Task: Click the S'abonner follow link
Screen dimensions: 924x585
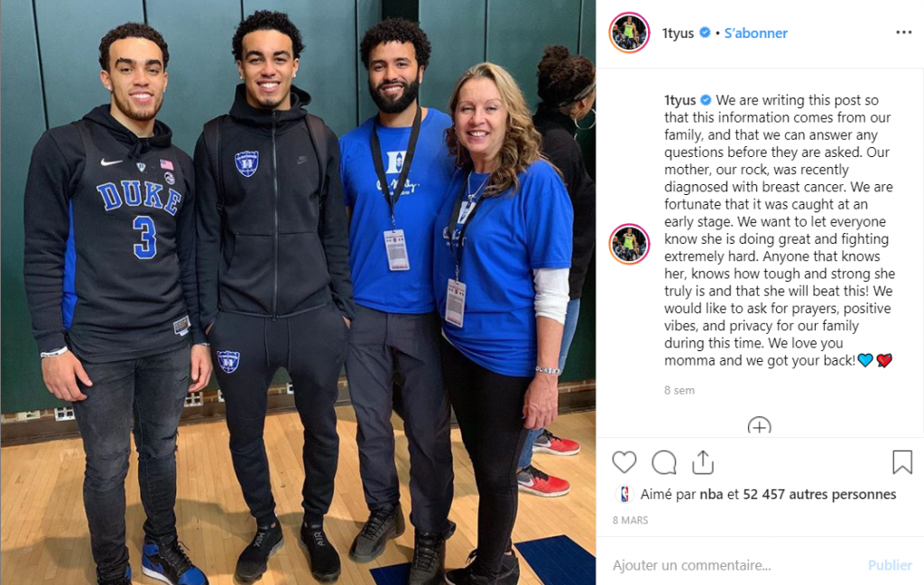Action: tap(755, 33)
